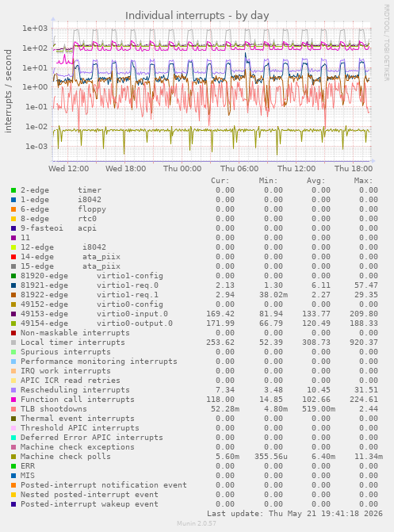Click the RRDTOOL / TOBI OETIKER vertical text

(387, 42)
